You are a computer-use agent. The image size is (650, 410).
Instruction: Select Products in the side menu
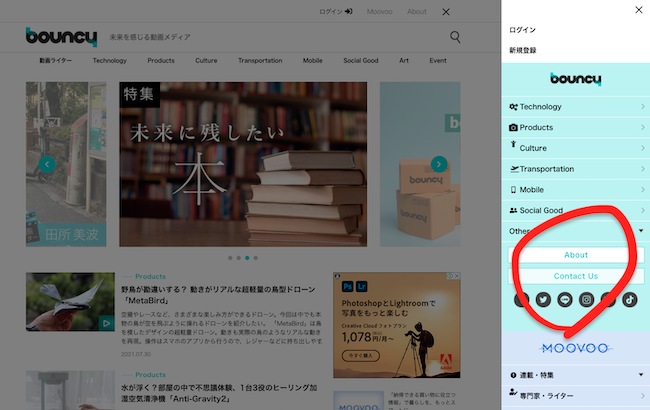click(536, 127)
